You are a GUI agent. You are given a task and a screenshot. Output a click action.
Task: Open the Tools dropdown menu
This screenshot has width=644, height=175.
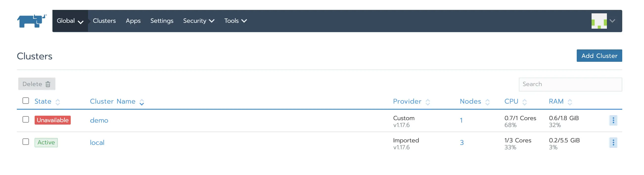pos(235,21)
